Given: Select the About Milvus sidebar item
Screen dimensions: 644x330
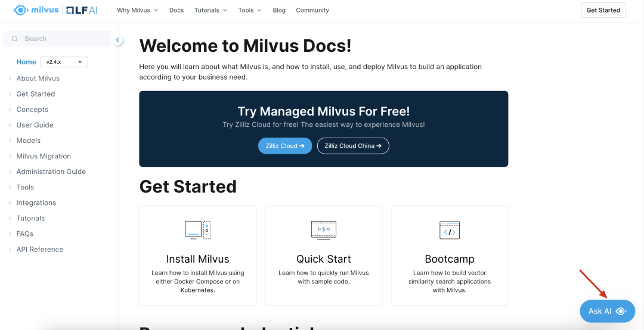Looking at the screenshot, I should [38, 79].
